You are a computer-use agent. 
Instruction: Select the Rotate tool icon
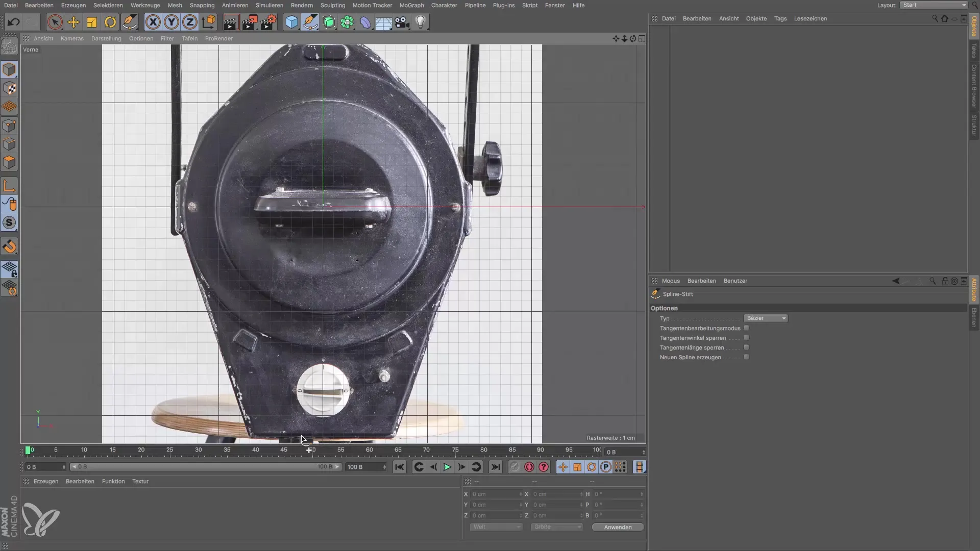point(110,22)
